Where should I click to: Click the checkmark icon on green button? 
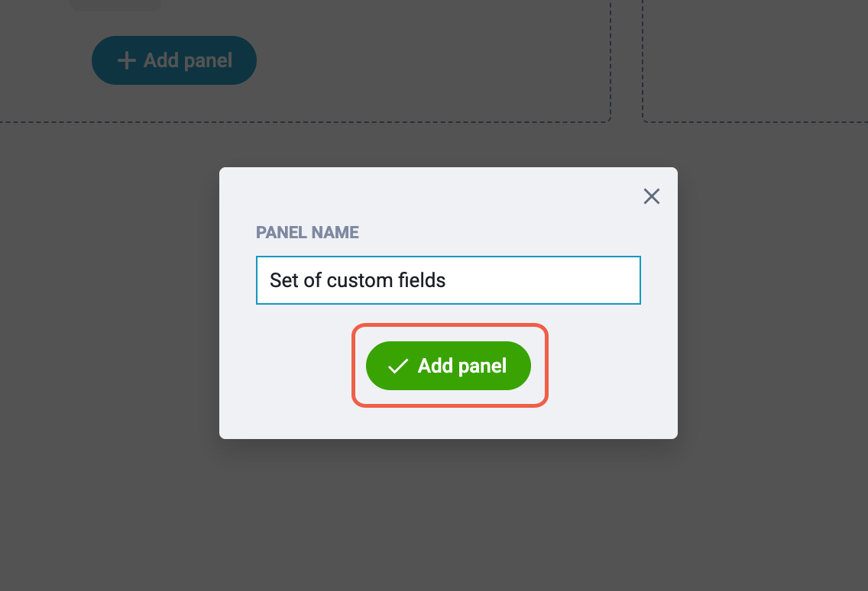(397, 366)
